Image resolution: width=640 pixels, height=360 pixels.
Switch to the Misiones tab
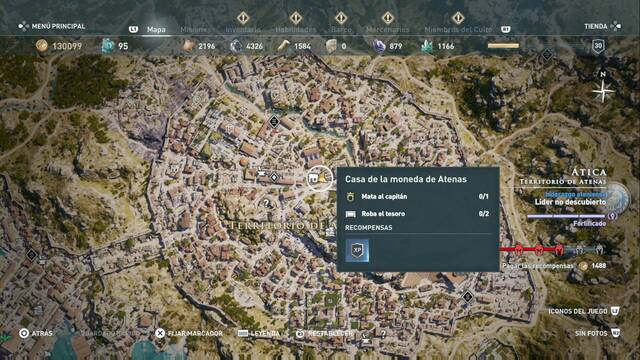click(x=196, y=29)
